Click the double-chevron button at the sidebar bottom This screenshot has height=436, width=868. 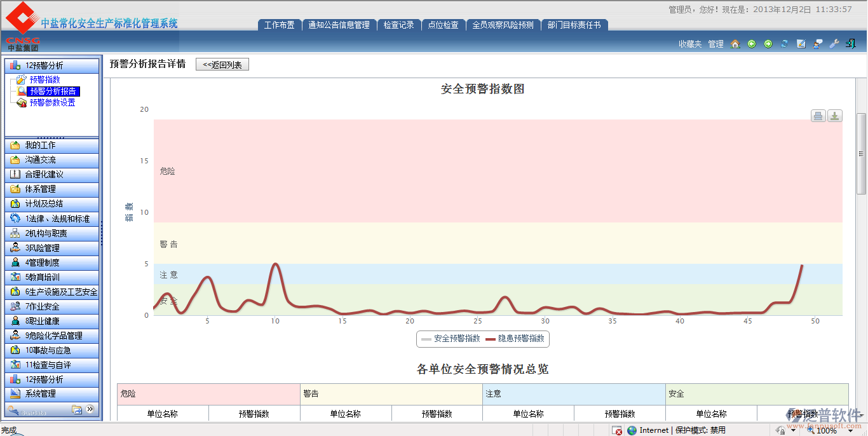pyautogui.click(x=90, y=410)
